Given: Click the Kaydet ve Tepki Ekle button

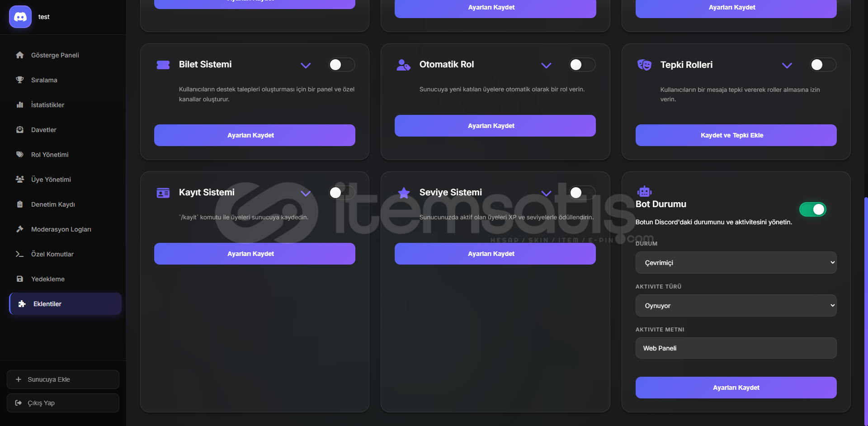Looking at the screenshot, I should 736,135.
